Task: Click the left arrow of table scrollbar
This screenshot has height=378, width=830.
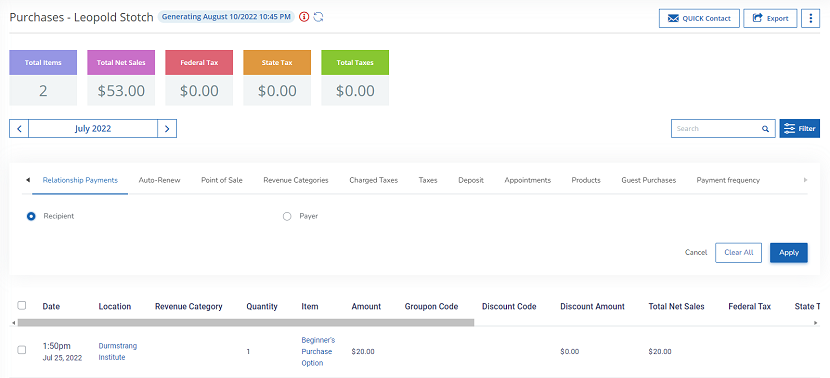Action: pos(13,322)
